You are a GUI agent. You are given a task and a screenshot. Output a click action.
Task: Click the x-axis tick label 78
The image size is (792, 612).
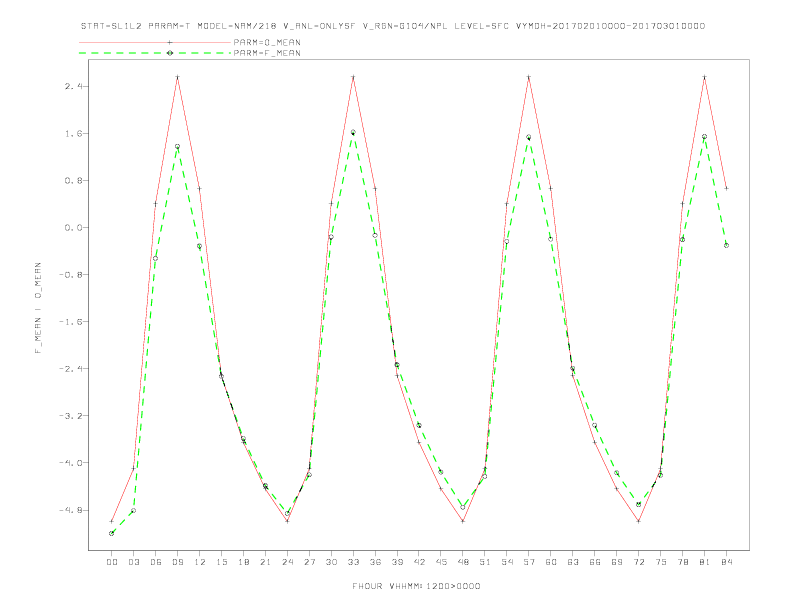(x=683, y=562)
